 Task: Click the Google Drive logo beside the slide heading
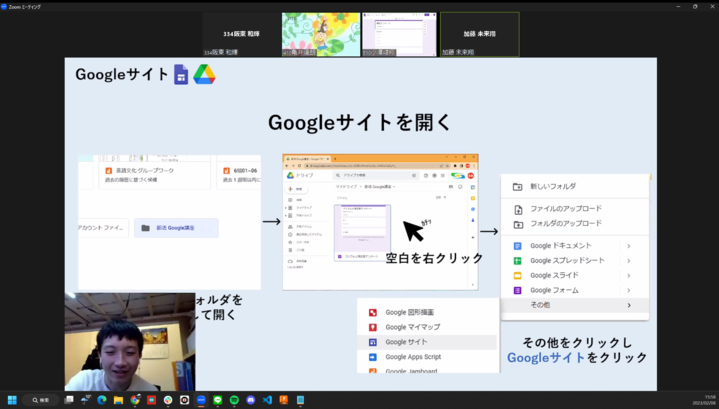point(204,74)
